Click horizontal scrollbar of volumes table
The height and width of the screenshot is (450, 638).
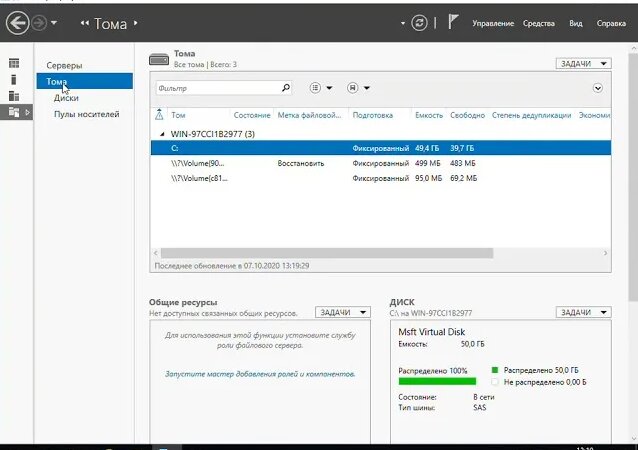pyautogui.click(x=327, y=253)
